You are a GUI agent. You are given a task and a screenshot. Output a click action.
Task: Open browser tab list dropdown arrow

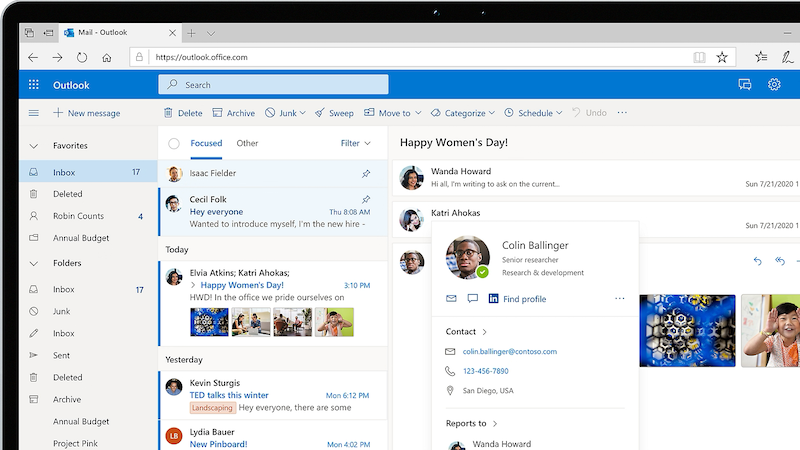coord(211,34)
